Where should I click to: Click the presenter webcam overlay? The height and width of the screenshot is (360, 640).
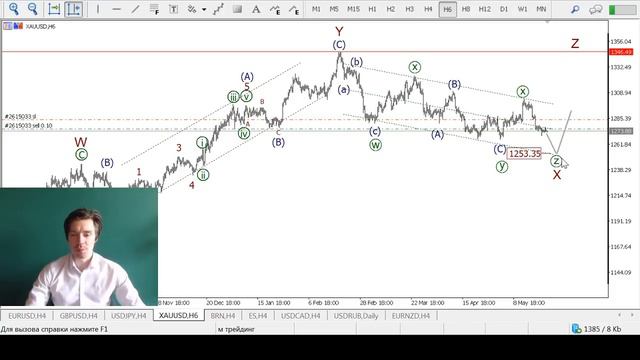click(79, 247)
